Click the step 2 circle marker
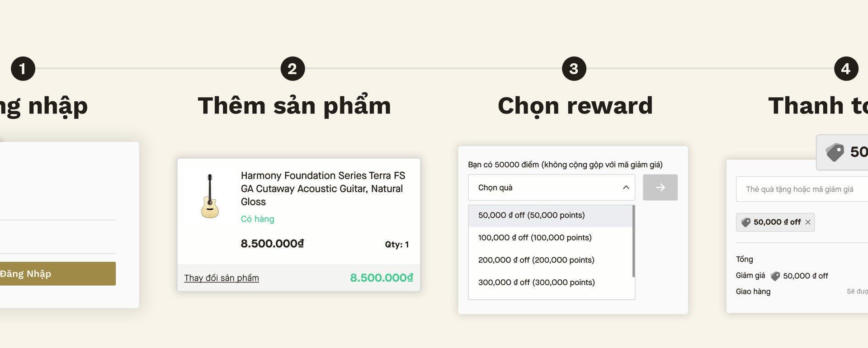This screenshot has height=348, width=868. (x=292, y=69)
